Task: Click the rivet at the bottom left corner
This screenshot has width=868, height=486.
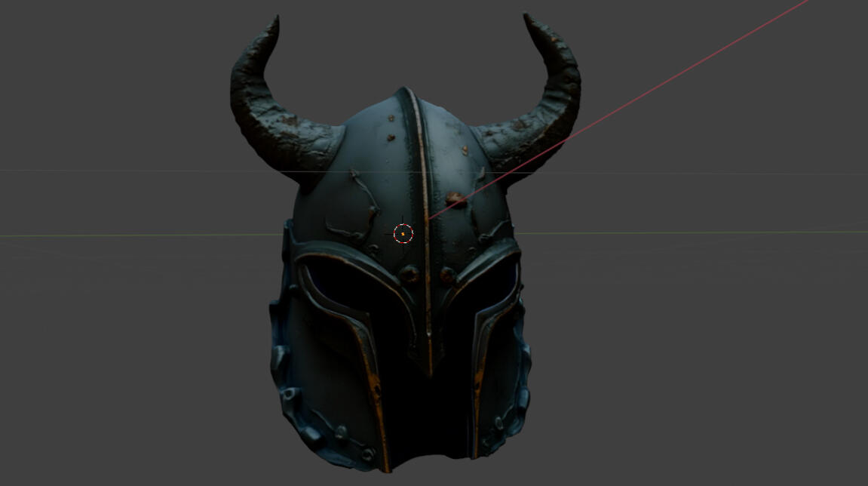Action: (367, 454)
